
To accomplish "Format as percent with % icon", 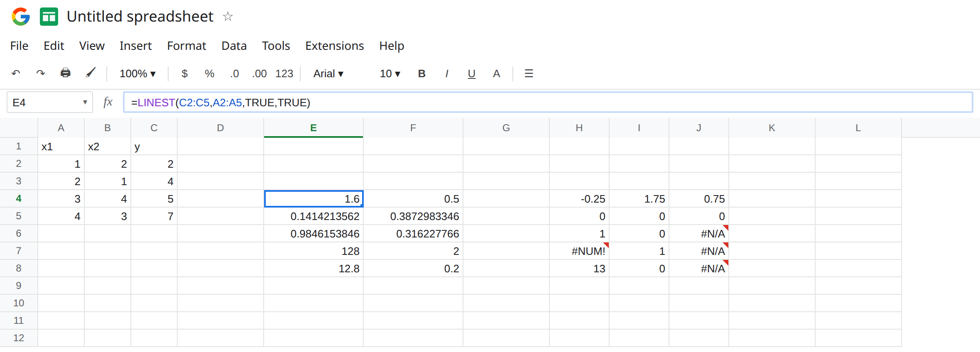I will [x=209, y=73].
